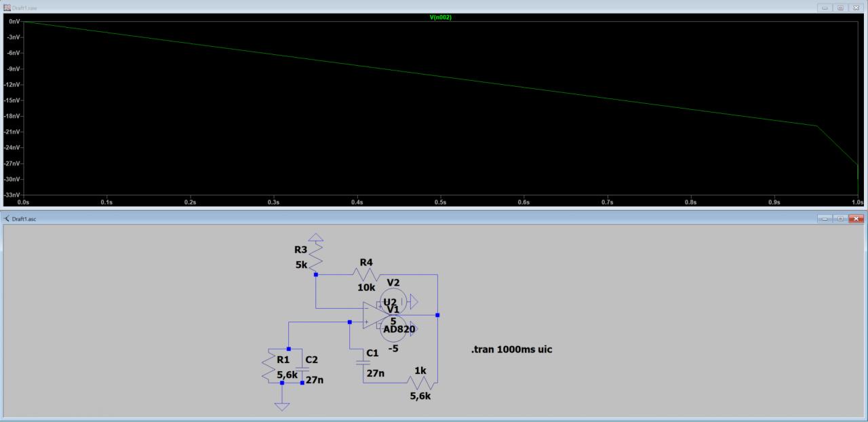Select the 1k resistor symbol

click(420, 383)
